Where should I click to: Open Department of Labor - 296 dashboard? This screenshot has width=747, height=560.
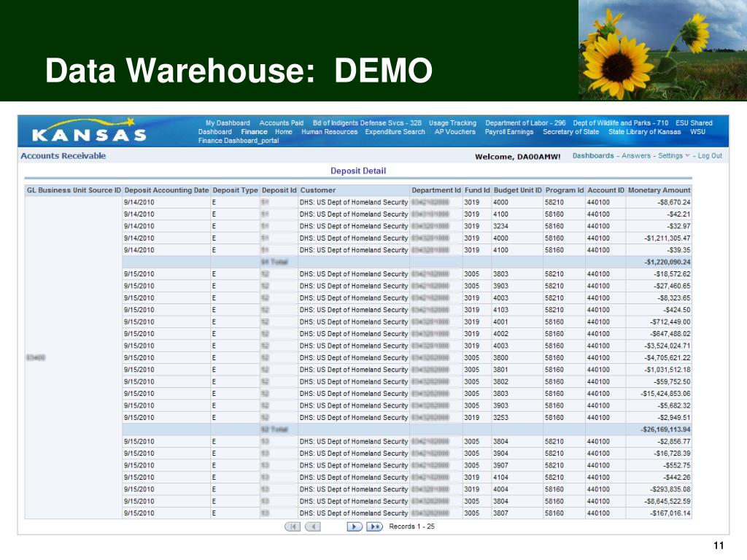coord(525,122)
